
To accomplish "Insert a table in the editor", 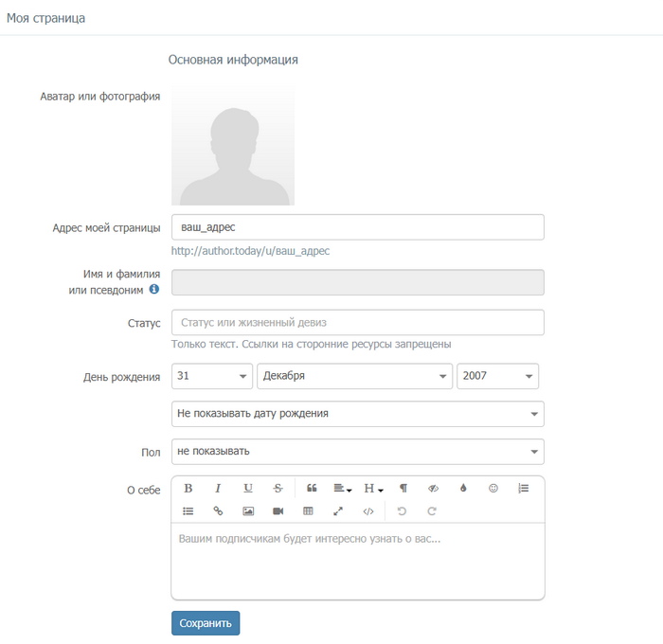I will (x=308, y=511).
